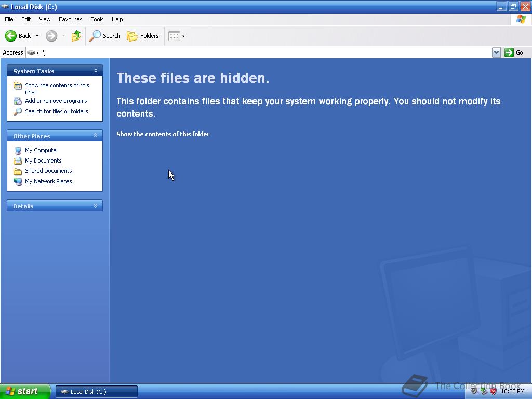532x399 pixels.
Task: Open the Edit menu
Action: 26,19
